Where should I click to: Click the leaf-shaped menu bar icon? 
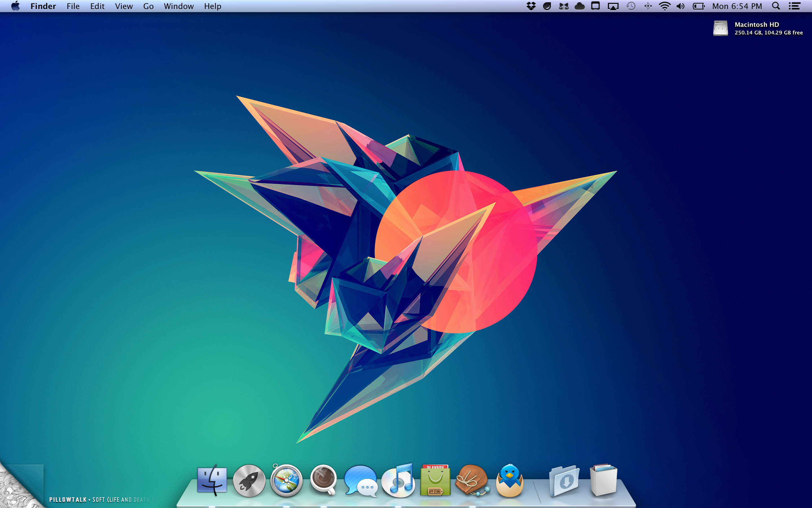pos(547,6)
